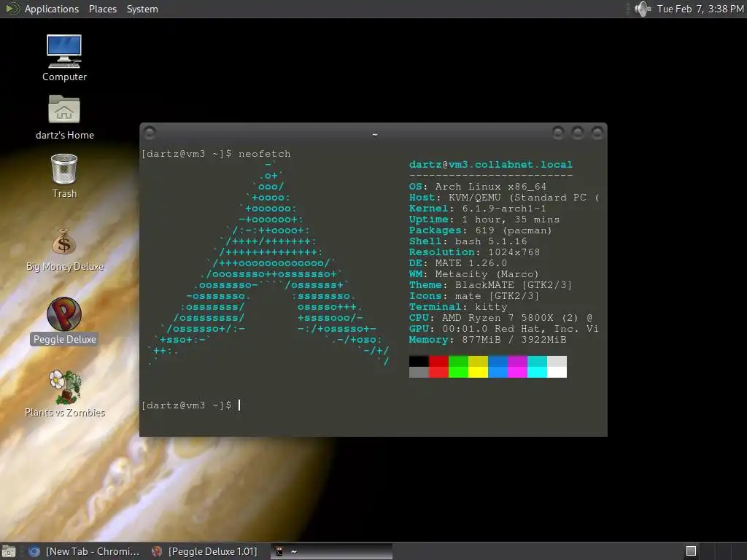The height and width of the screenshot is (560, 747).
Task: Select the Big Money Deluxe icon
Action: point(64,249)
